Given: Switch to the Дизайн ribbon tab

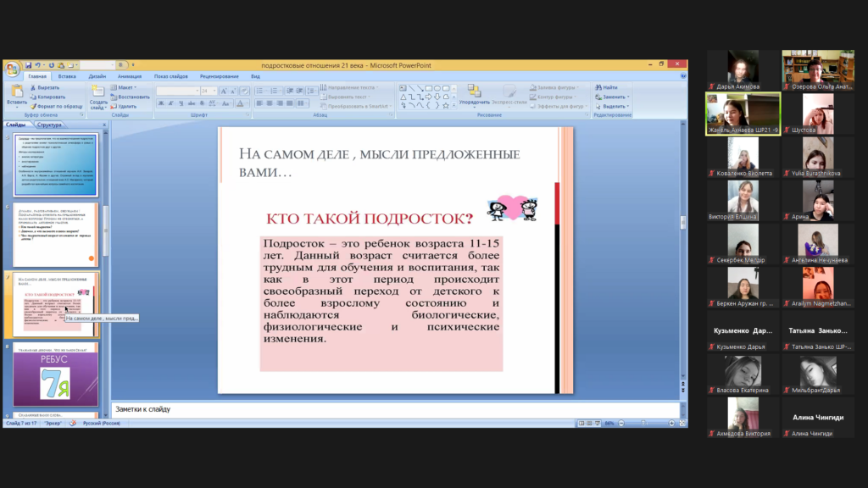Looking at the screenshot, I should (97, 76).
